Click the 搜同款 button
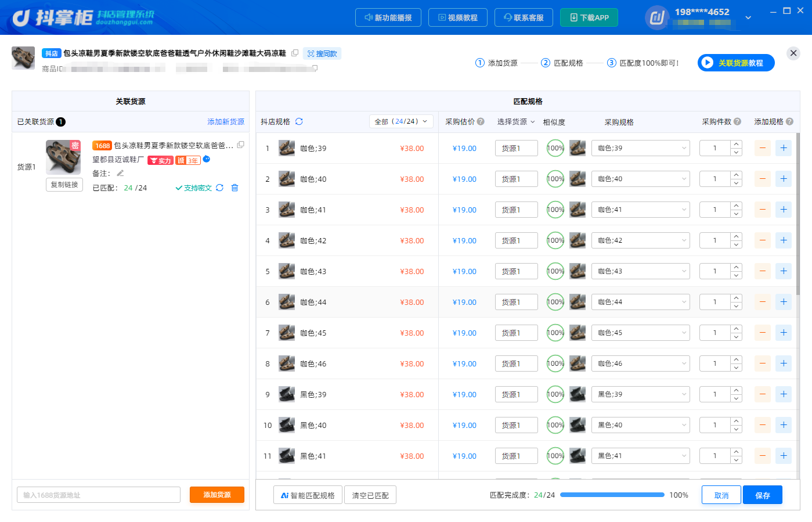Image resolution: width=812 pixels, height=522 pixels. coord(322,53)
